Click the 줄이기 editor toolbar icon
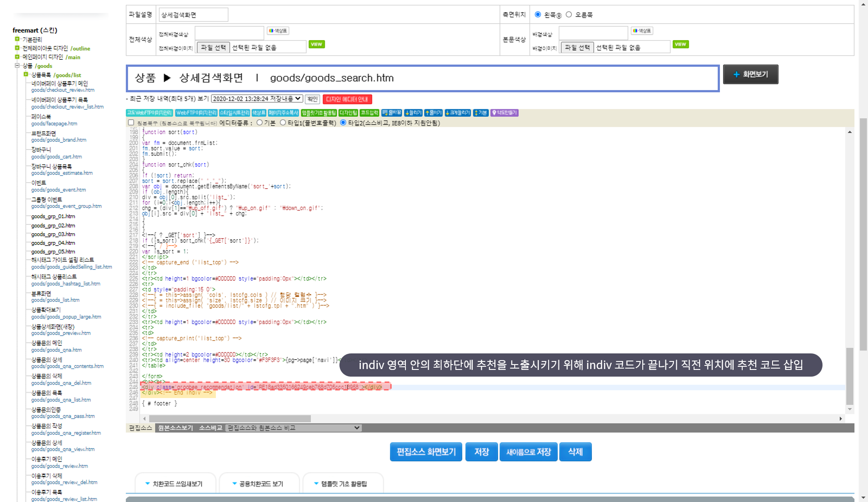 tap(433, 113)
